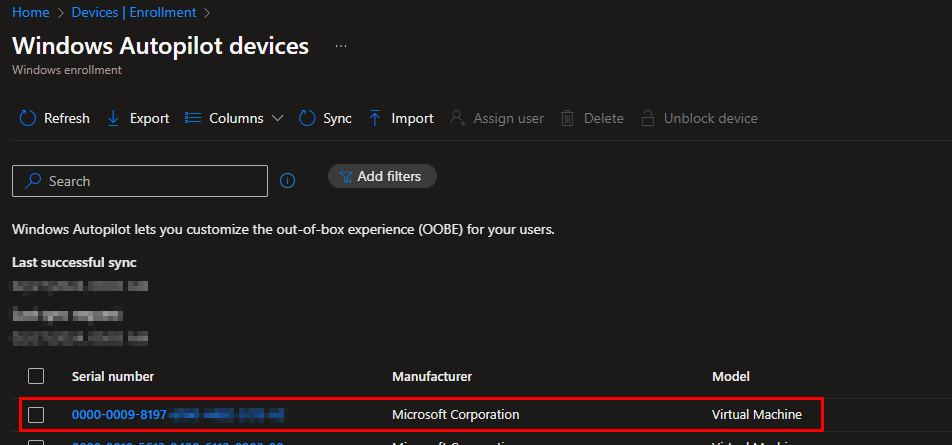Click the Sync circular arrow icon

[x=307, y=118]
